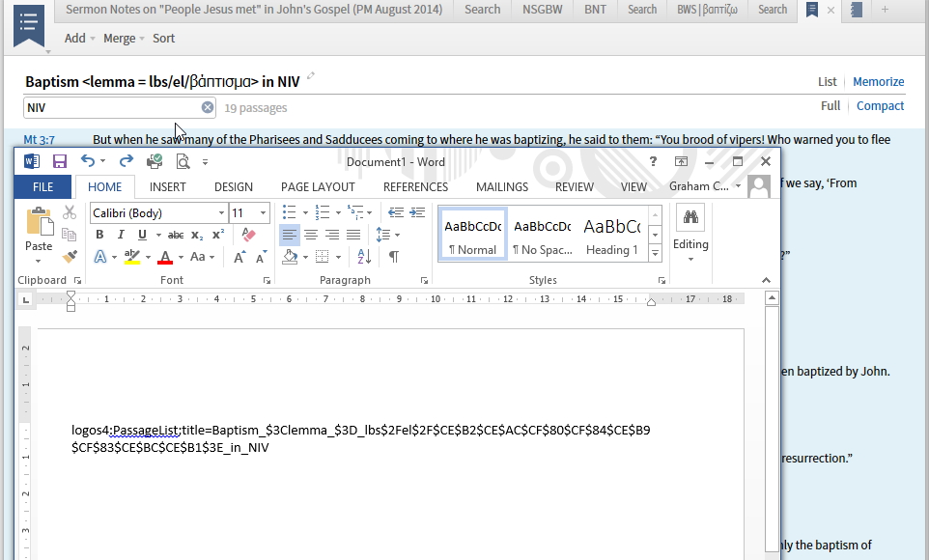The width and height of the screenshot is (929, 560).
Task: Toggle Superscript formatting
Action: [218, 235]
